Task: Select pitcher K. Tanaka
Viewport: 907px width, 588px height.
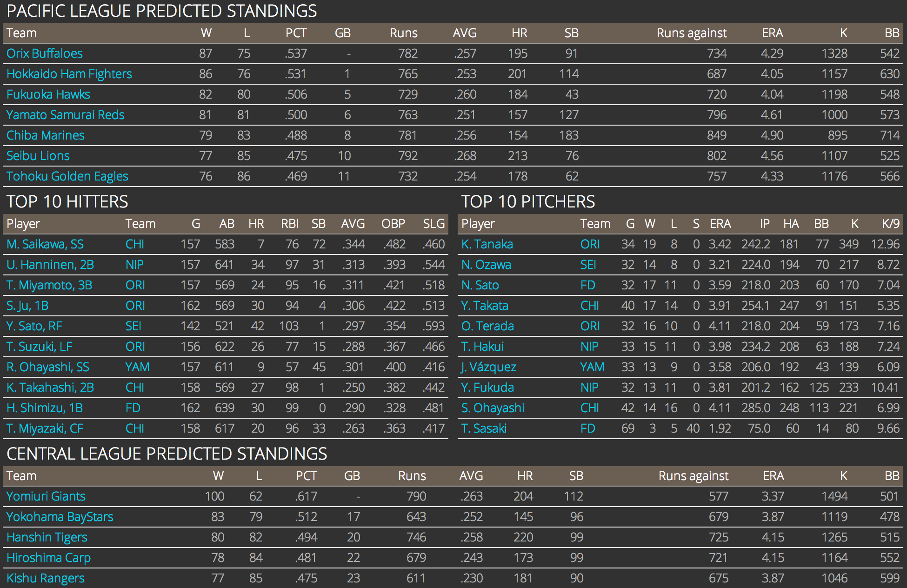Action: click(x=487, y=244)
